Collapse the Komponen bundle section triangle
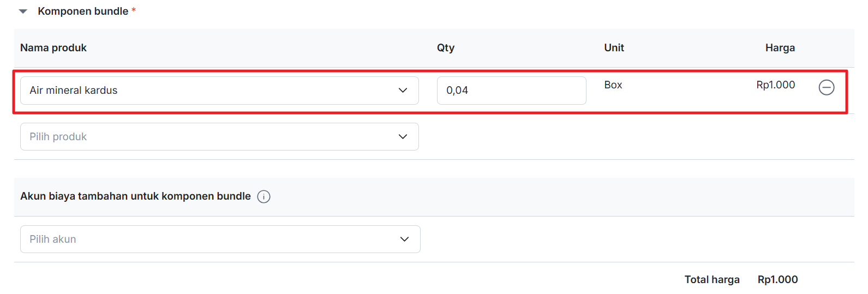 [23, 11]
